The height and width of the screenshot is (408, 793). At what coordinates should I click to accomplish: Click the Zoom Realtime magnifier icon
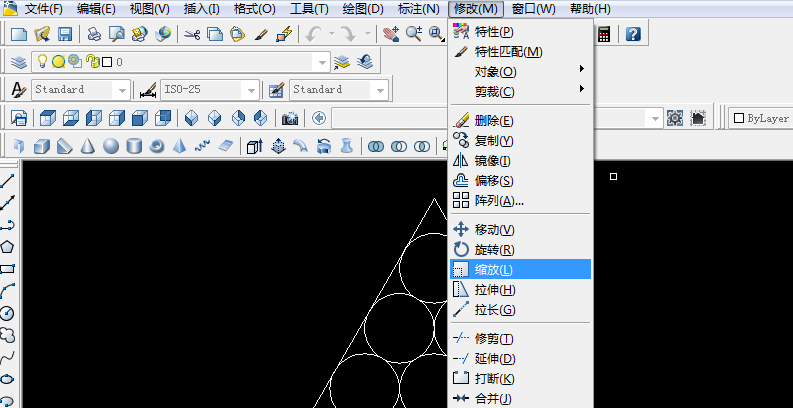414,34
